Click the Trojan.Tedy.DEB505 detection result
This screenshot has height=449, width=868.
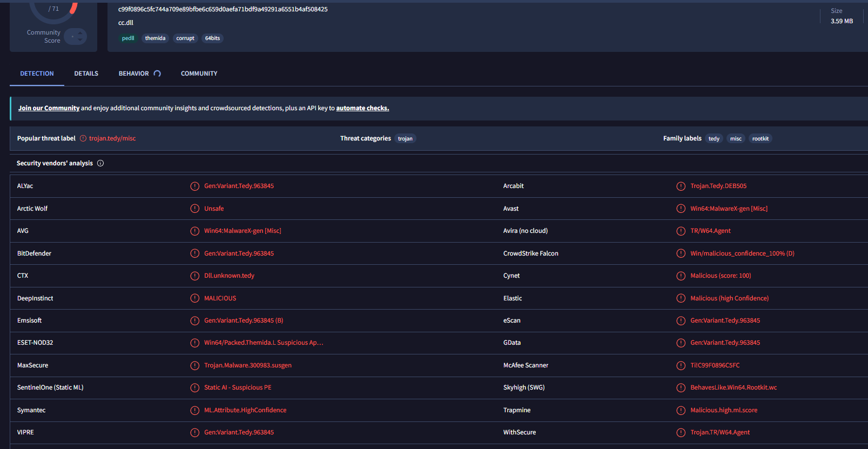[718, 186]
